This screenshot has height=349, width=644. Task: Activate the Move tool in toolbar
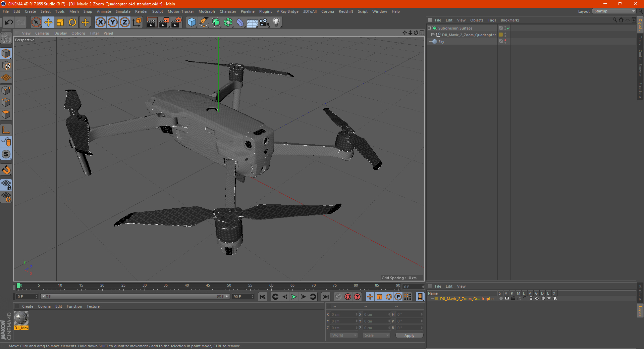pos(48,22)
